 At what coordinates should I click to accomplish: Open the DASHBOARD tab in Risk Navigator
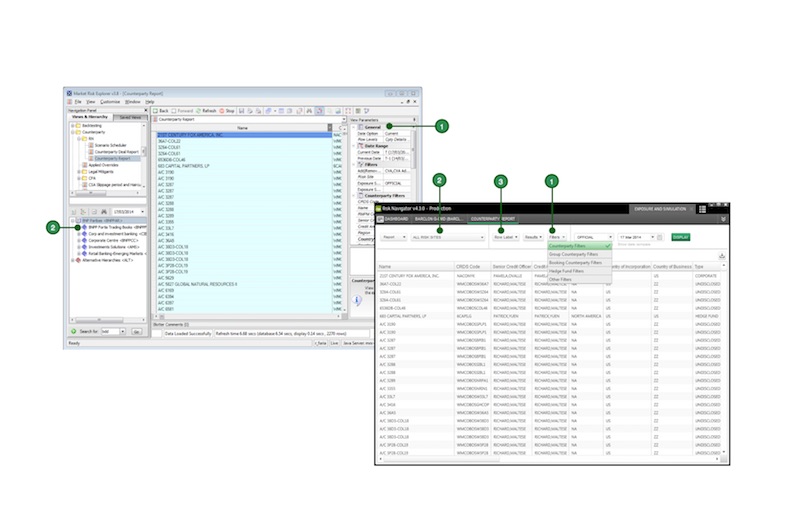pyautogui.click(x=393, y=219)
